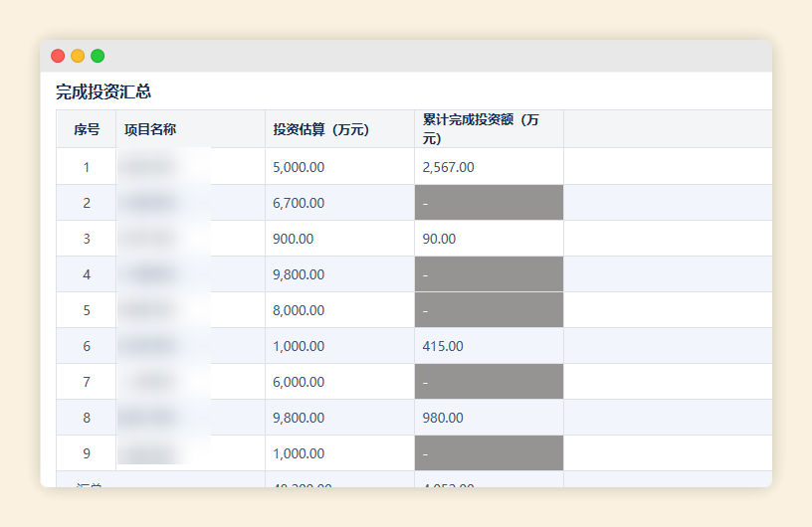
Task: Click the gray empty cell in row 2
Action: [489, 203]
